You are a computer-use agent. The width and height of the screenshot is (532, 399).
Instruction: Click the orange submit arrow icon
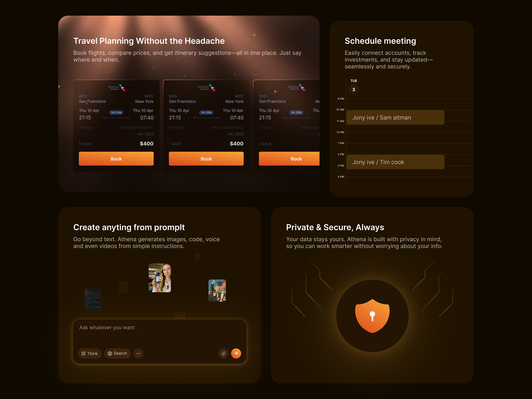pos(236,354)
